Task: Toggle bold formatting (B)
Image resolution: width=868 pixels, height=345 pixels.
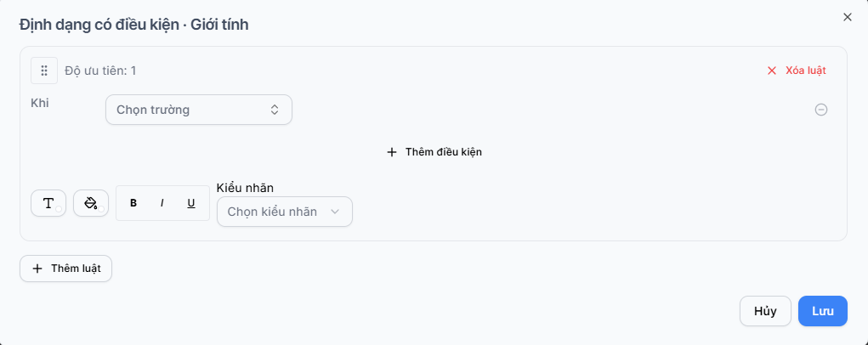Action: click(x=133, y=203)
